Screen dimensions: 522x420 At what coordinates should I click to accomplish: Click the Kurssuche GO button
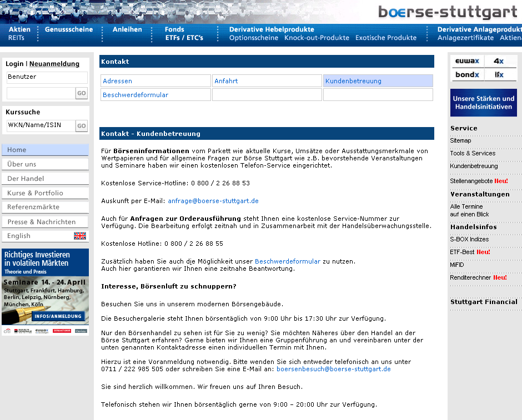coord(82,126)
